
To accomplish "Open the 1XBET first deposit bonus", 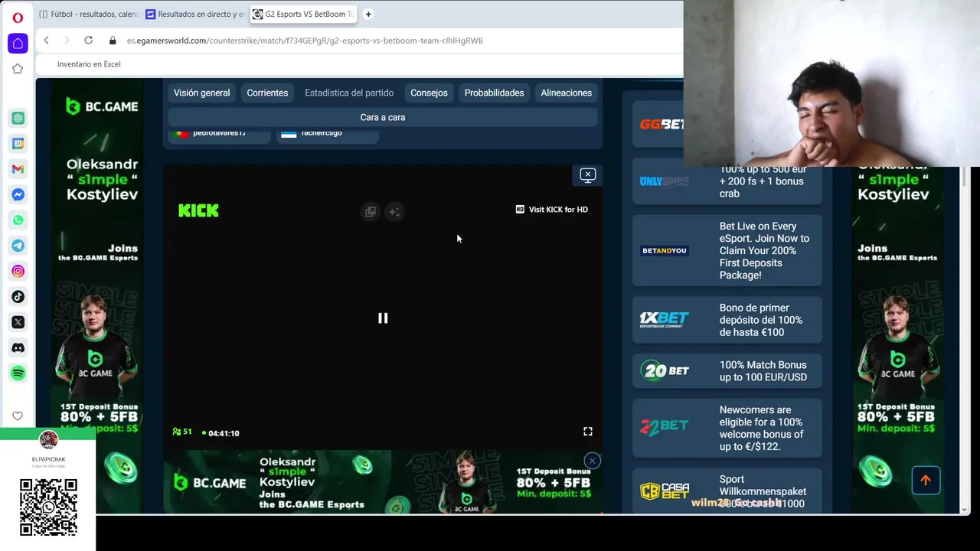I will click(x=727, y=320).
